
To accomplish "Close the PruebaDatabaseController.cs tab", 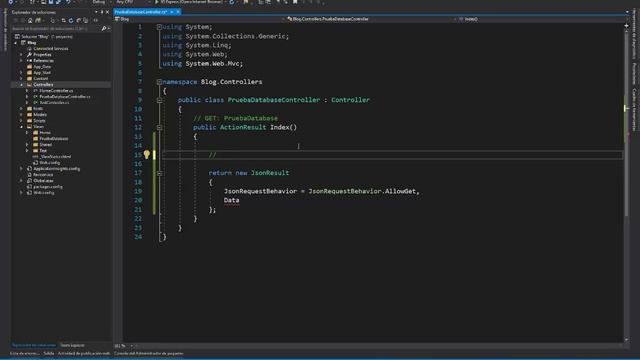I will (178, 12).
